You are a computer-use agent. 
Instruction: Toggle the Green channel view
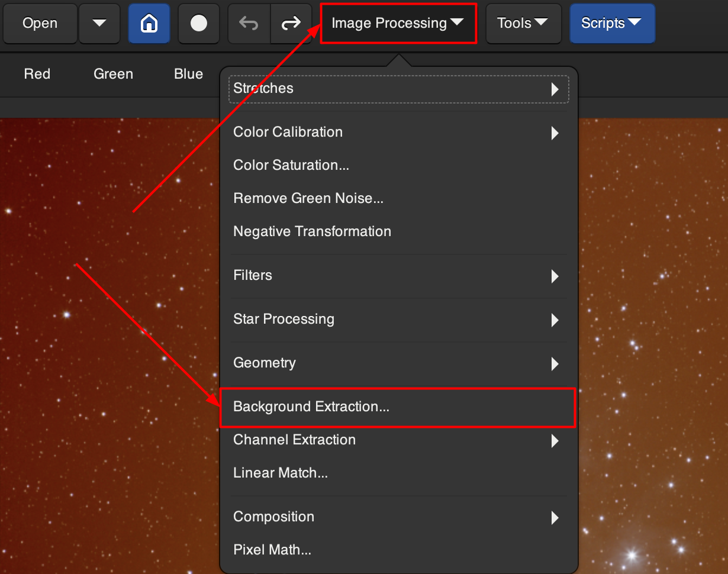point(113,74)
